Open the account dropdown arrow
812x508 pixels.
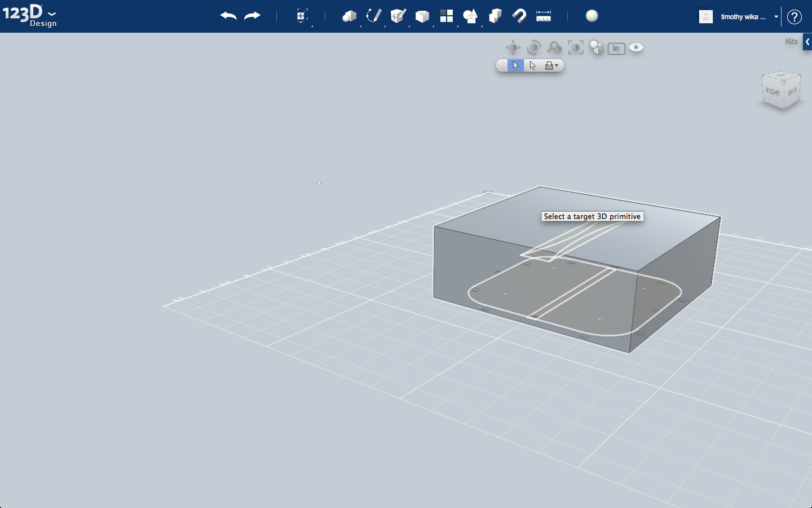(776, 16)
